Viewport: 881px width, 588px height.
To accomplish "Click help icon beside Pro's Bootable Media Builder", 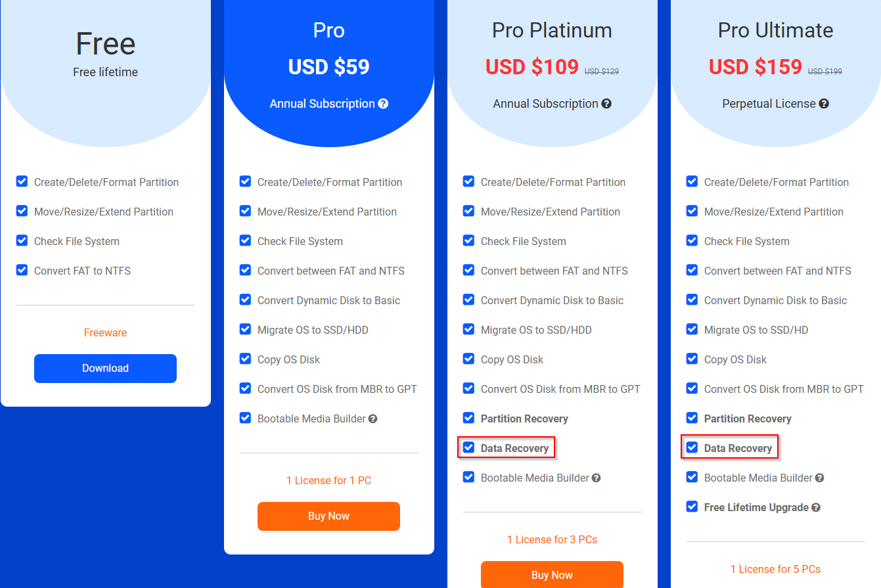I will point(373,418).
